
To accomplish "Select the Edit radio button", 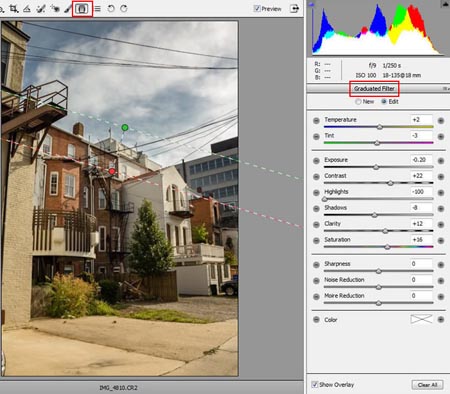I will 384,102.
